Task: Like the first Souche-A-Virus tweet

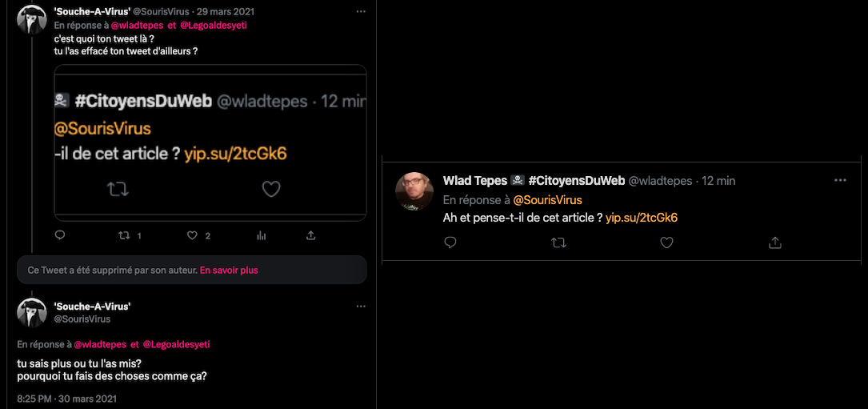Action: [x=192, y=235]
